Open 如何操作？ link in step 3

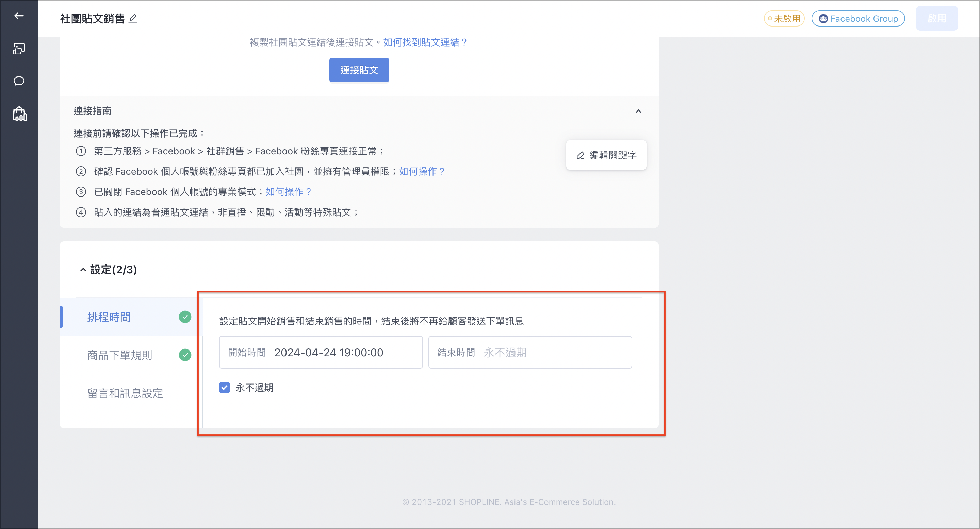point(289,192)
